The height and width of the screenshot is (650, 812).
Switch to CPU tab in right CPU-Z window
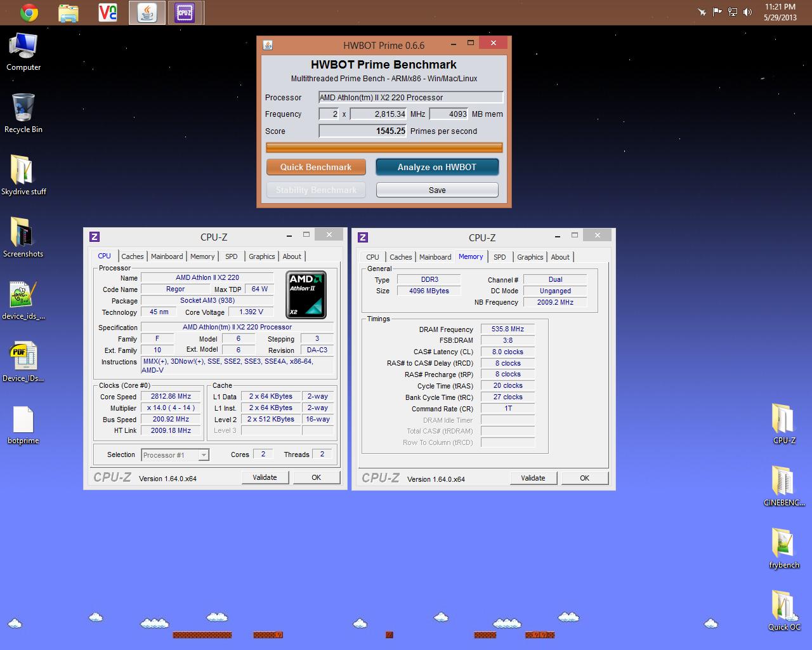(372, 257)
